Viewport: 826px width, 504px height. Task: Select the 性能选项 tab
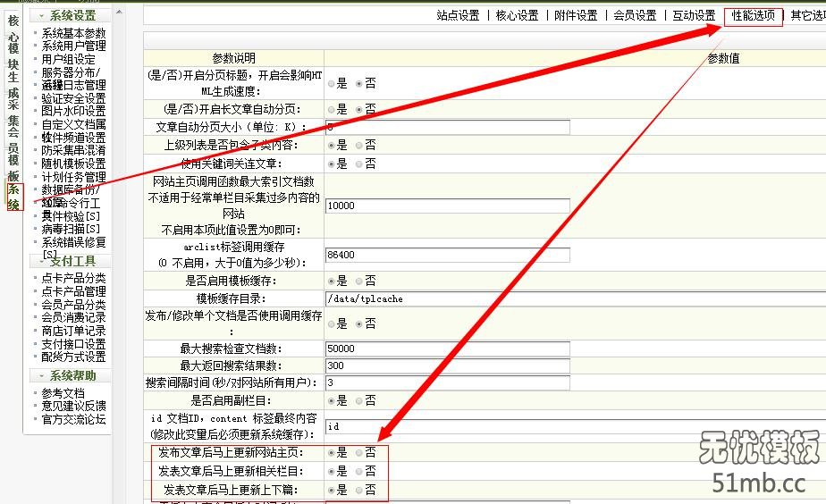tap(753, 16)
